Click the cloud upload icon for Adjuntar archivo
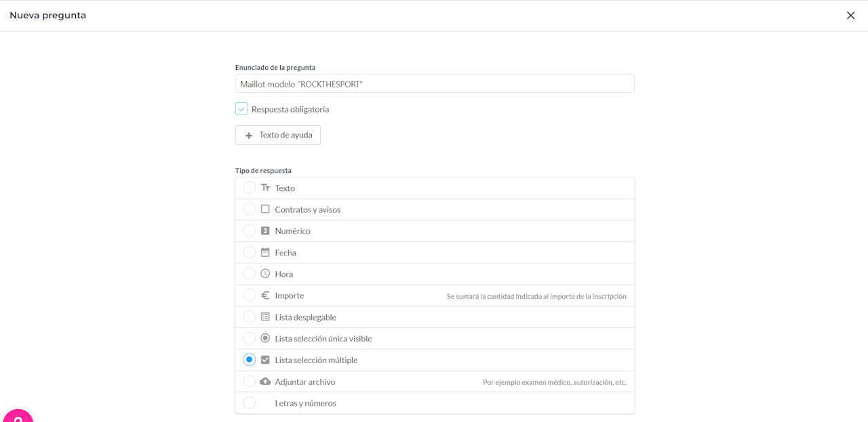Viewport: 868px width, 422px height. tap(265, 381)
